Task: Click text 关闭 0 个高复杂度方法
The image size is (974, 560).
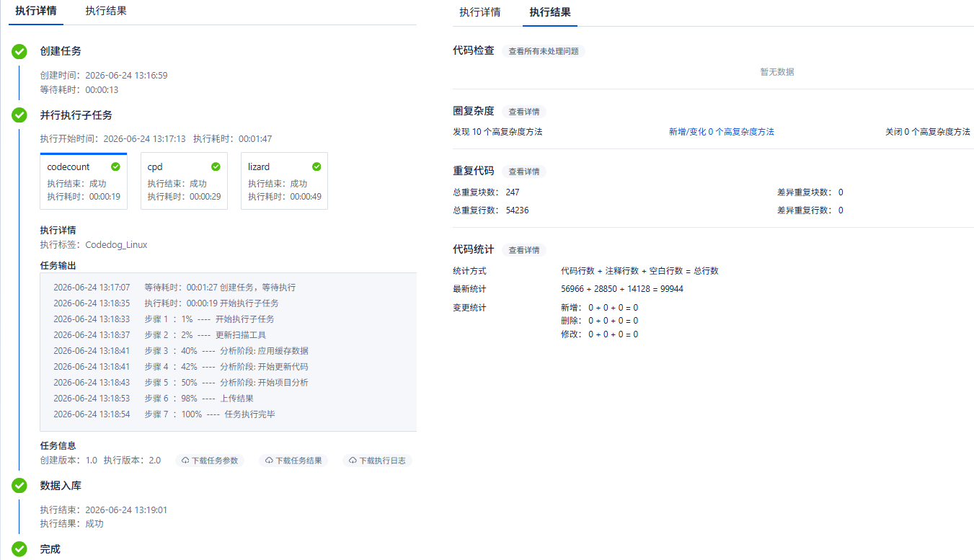Action: [x=928, y=132]
